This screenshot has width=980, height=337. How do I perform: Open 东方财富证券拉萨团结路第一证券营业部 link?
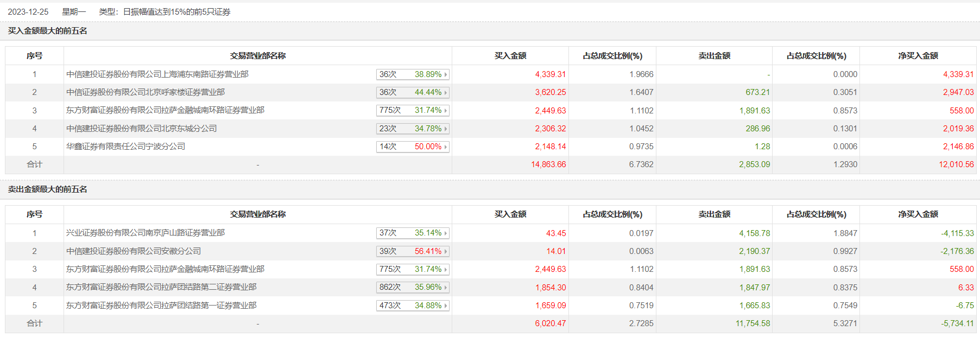[x=161, y=306]
